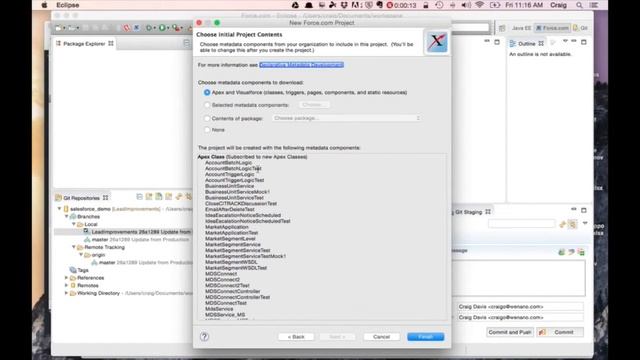Viewport: 640px width, 360px height.
Task: Click the Commit and Push button
Action: 510,332
